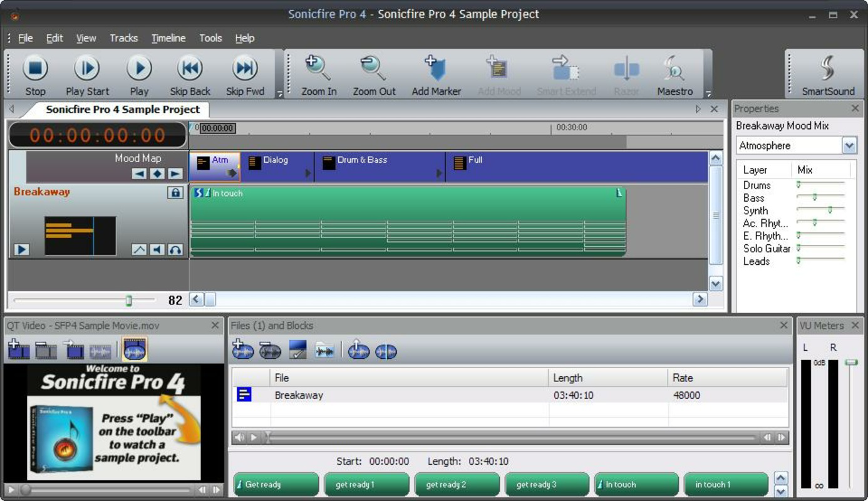
Task: Add a video file in QT Video panel
Action: pyautogui.click(x=18, y=350)
